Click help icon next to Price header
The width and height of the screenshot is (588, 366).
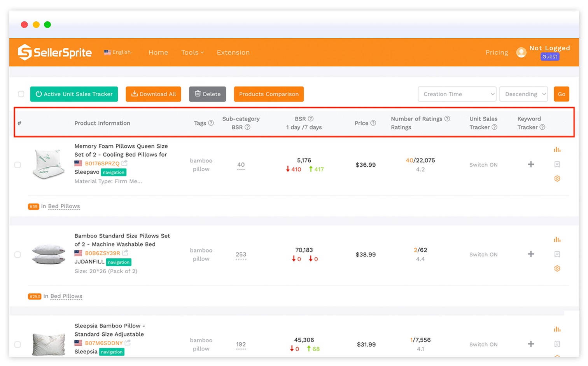point(373,123)
